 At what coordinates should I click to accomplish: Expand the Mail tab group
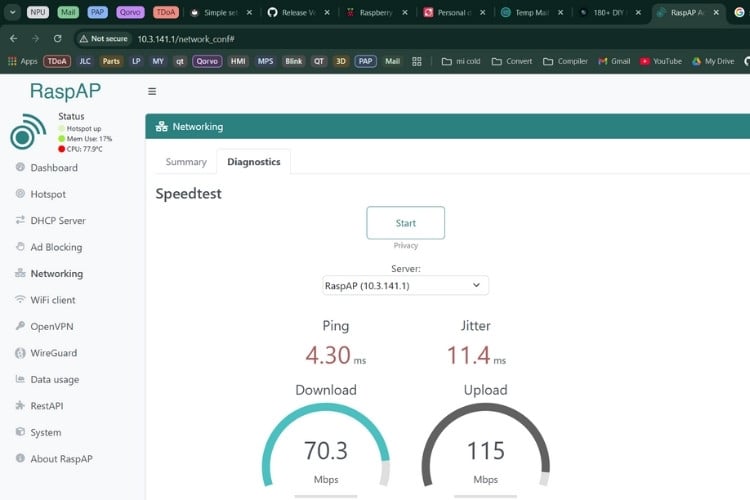tap(68, 12)
